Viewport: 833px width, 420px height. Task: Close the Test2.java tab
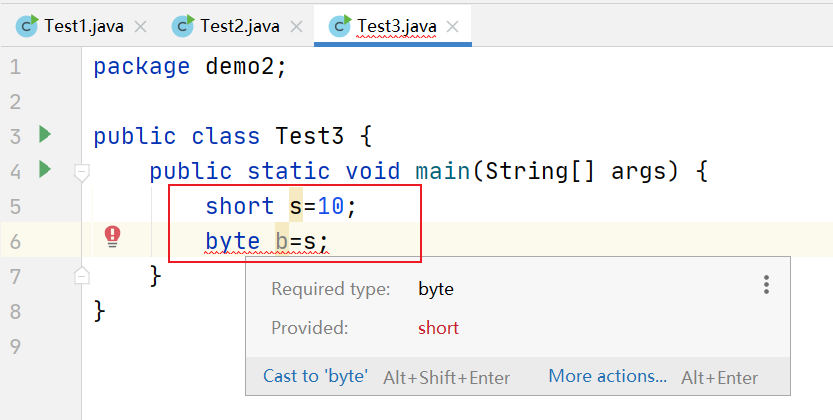tap(296, 27)
